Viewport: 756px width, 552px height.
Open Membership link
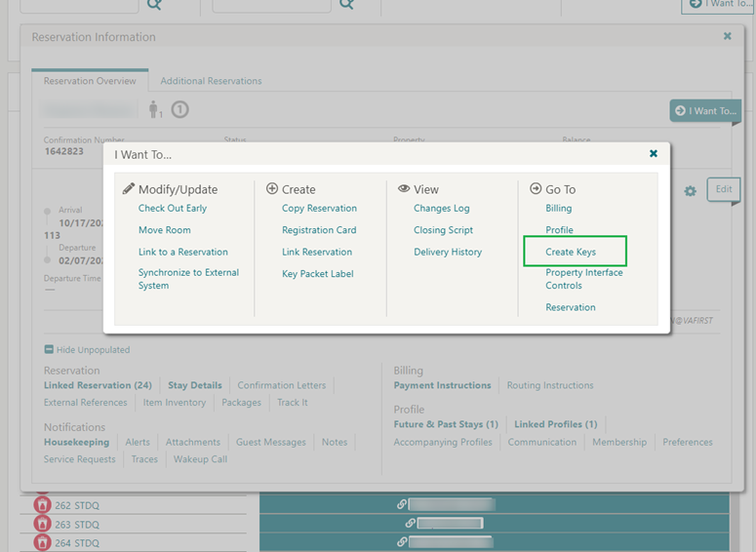[619, 442]
